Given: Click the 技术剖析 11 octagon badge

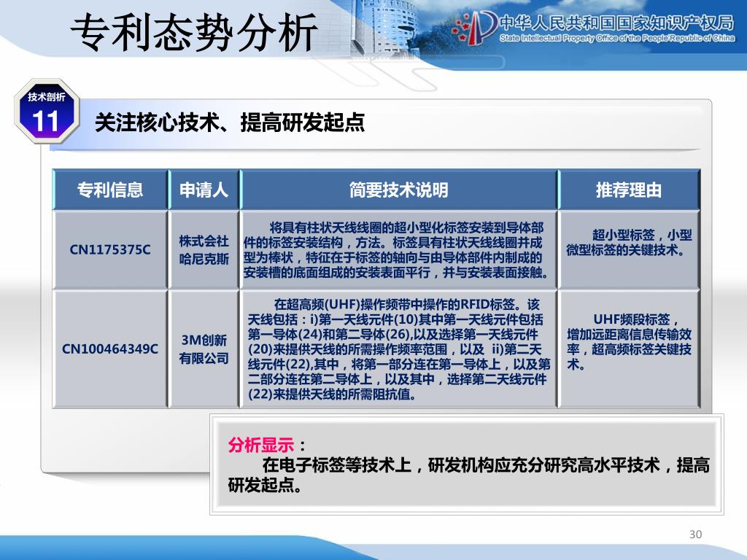Looking at the screenshot, I should 47,112.
